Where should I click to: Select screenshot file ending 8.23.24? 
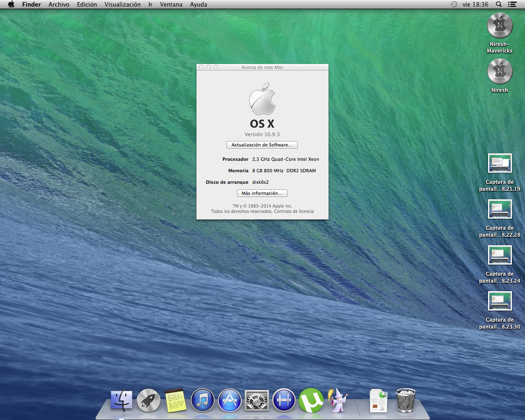tap(500, 255)
